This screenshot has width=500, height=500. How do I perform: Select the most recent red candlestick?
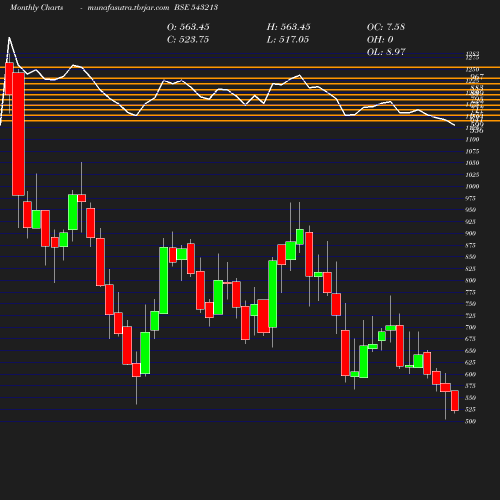click(455, 401)
